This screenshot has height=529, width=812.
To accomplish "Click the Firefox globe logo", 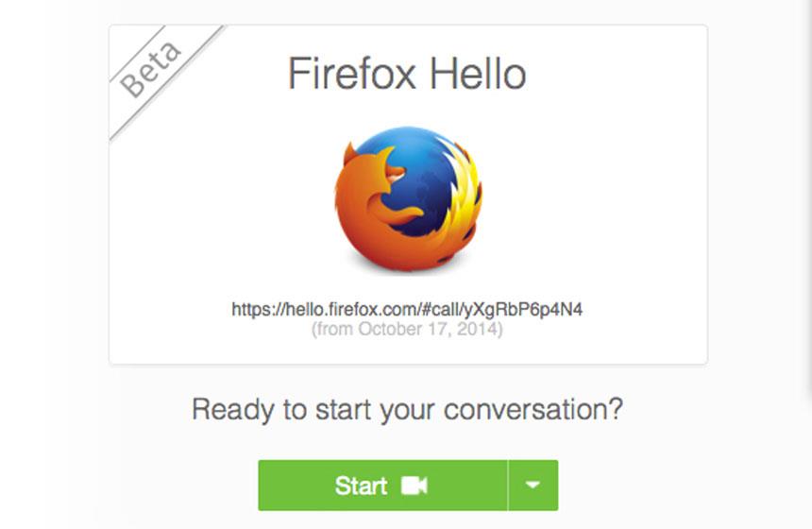I will pyautogui.click(x=408, y=199).
